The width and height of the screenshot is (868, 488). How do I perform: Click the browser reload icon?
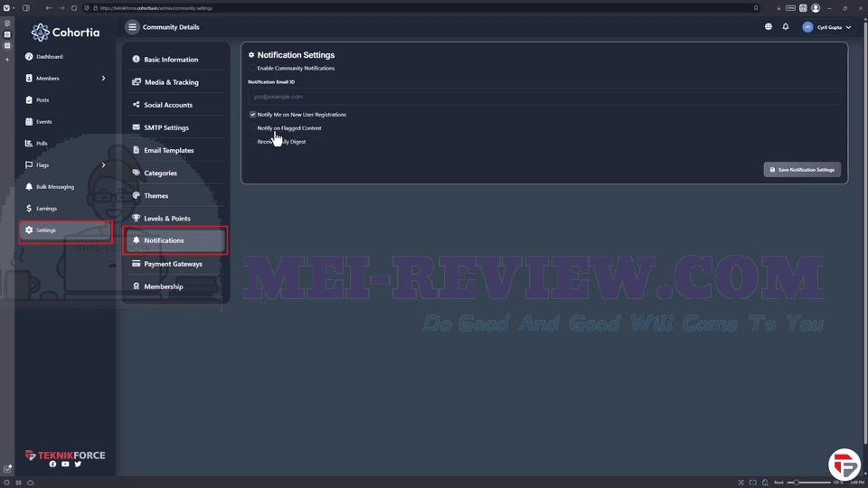[74, 8]
